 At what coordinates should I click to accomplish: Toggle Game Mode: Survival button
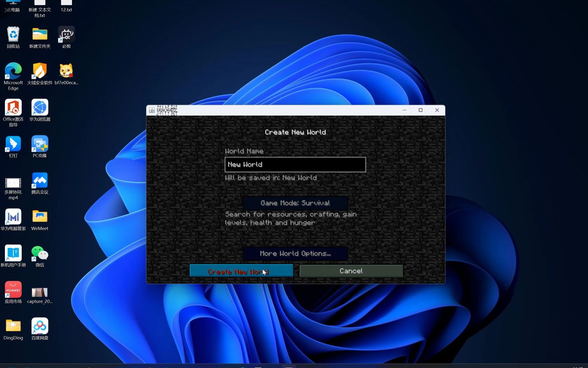[295, 203]
